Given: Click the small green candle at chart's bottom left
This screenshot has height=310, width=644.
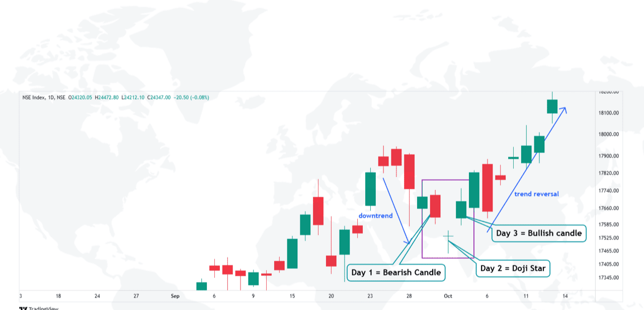Looking at the screenshot, I should click(201, 286).
